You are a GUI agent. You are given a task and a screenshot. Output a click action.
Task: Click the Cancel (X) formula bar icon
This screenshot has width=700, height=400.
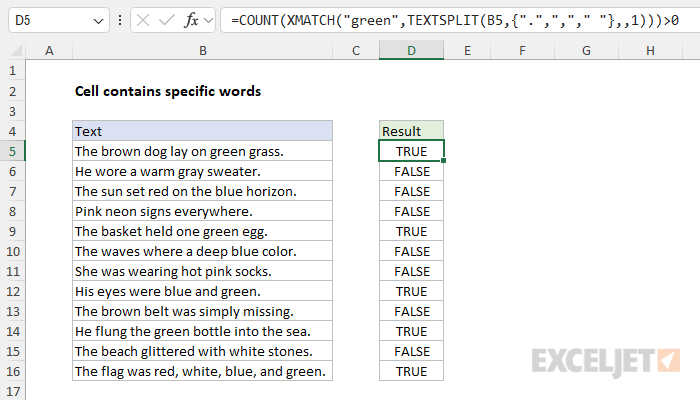click(x=143, y=20)
